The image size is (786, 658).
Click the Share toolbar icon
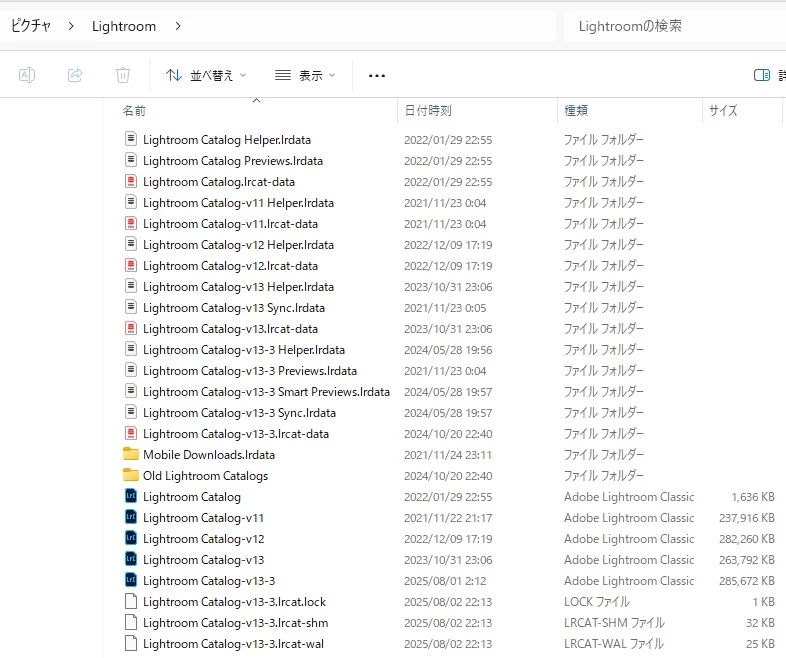click(x=75, y=75)
